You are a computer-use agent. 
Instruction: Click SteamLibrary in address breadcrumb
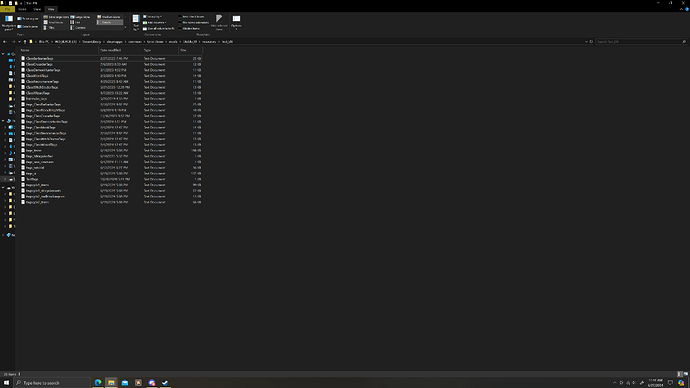(x=92, y=42)
